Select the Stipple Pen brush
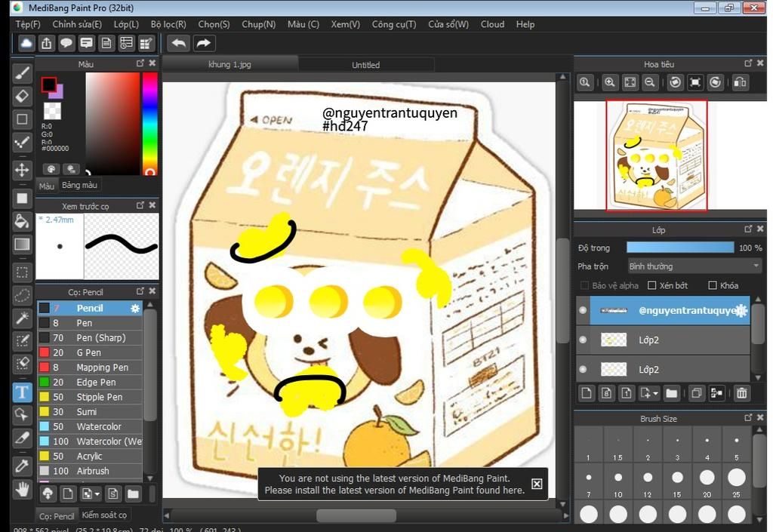The height and width of the screenshot is (532, 773). pyautogui.click(x=90, y=397)
